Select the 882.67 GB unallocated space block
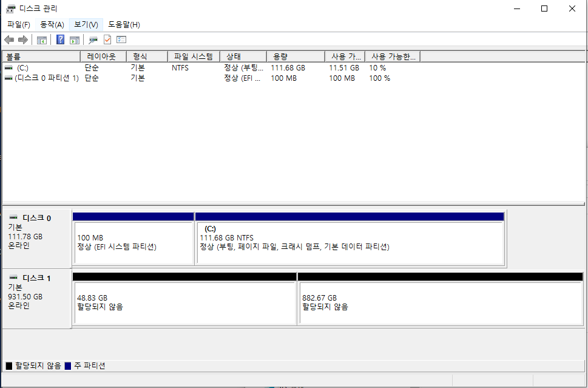Viewport: 588px width, 388px height. point(440,302)
